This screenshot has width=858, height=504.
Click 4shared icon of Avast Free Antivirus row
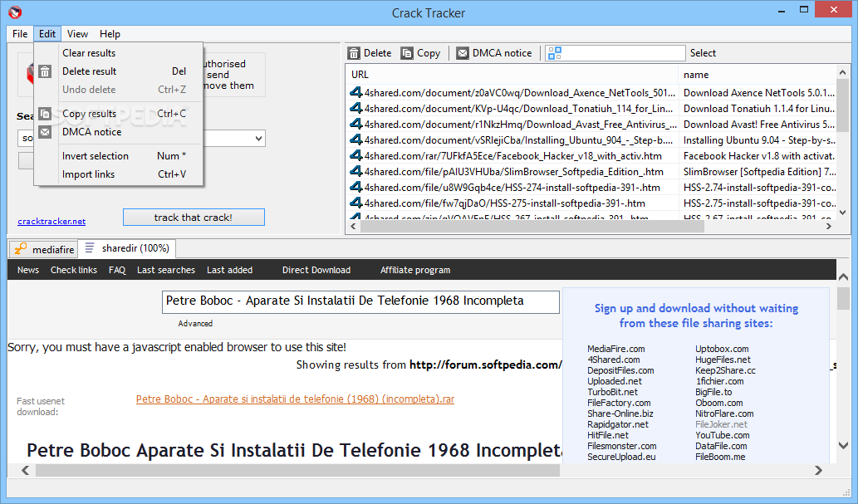356,125
